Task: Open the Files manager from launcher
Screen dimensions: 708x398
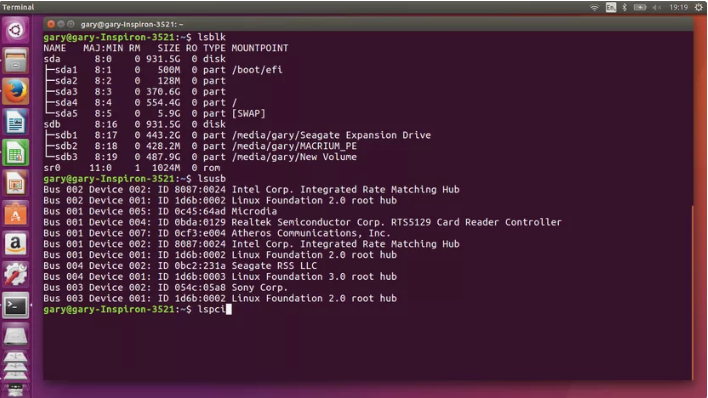Action: click(x=15, y=61)
